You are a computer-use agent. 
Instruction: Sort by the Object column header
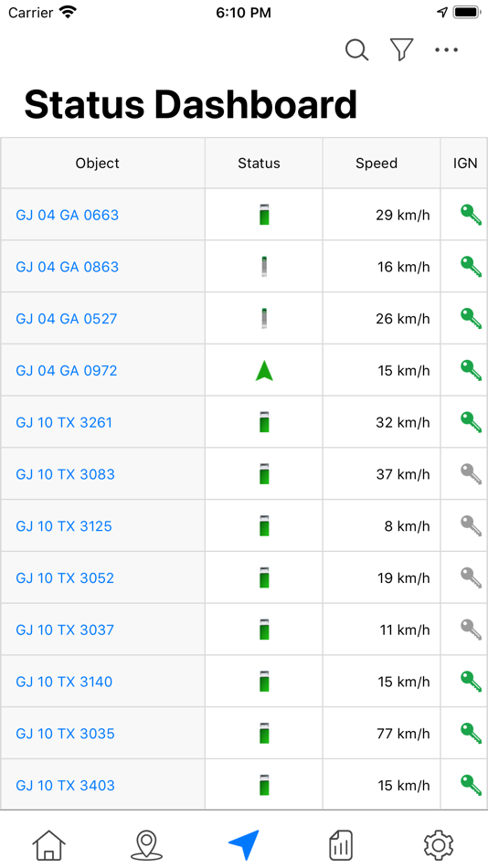point(103,164)
